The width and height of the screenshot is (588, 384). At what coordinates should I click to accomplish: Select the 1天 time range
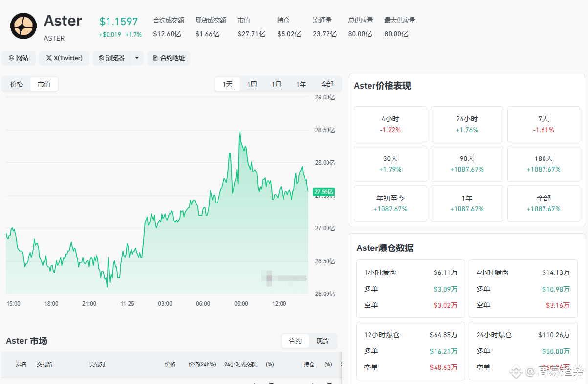pos(227,84)
